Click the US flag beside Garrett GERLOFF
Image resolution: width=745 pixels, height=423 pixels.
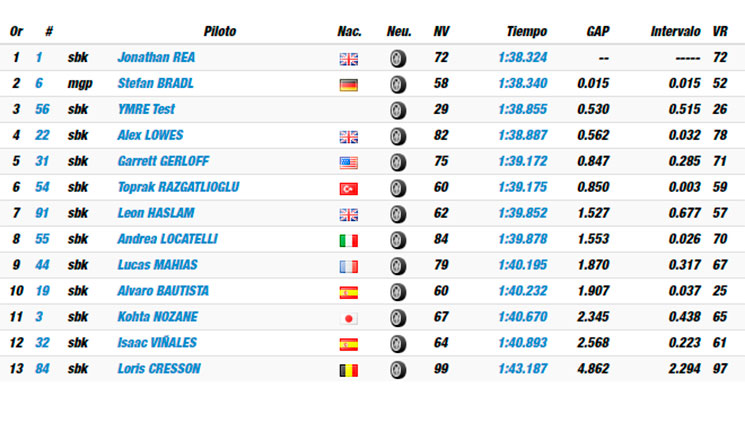click(349, 163)
